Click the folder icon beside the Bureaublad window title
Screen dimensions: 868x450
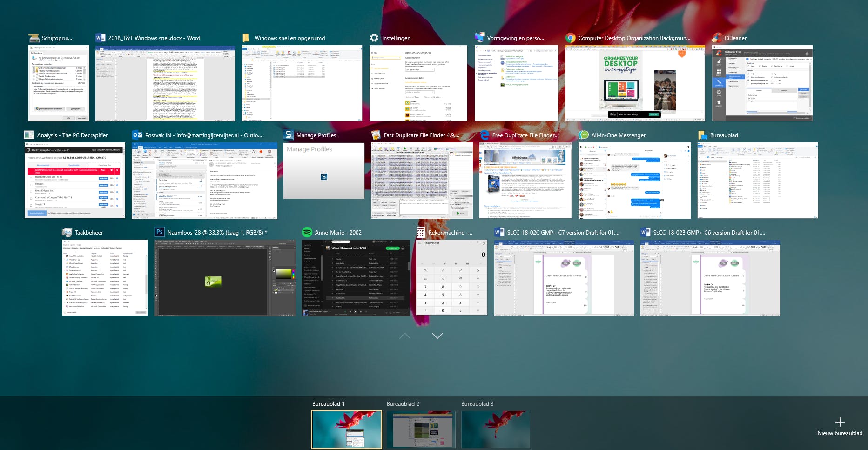[x=702, y=135]
